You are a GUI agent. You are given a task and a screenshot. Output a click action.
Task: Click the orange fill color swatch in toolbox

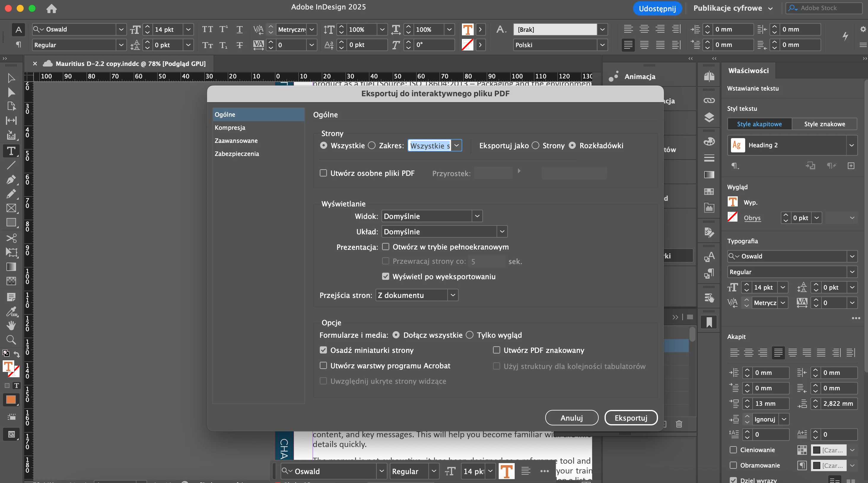pyautogui.click(x=11, y=400)
